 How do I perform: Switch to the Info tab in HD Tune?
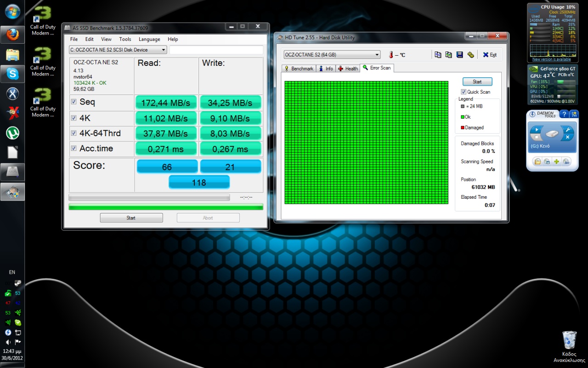(x=326, y=69)
